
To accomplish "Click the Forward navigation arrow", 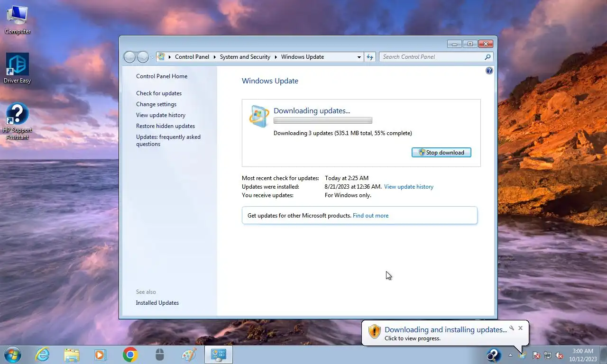I will pos(143,57).
